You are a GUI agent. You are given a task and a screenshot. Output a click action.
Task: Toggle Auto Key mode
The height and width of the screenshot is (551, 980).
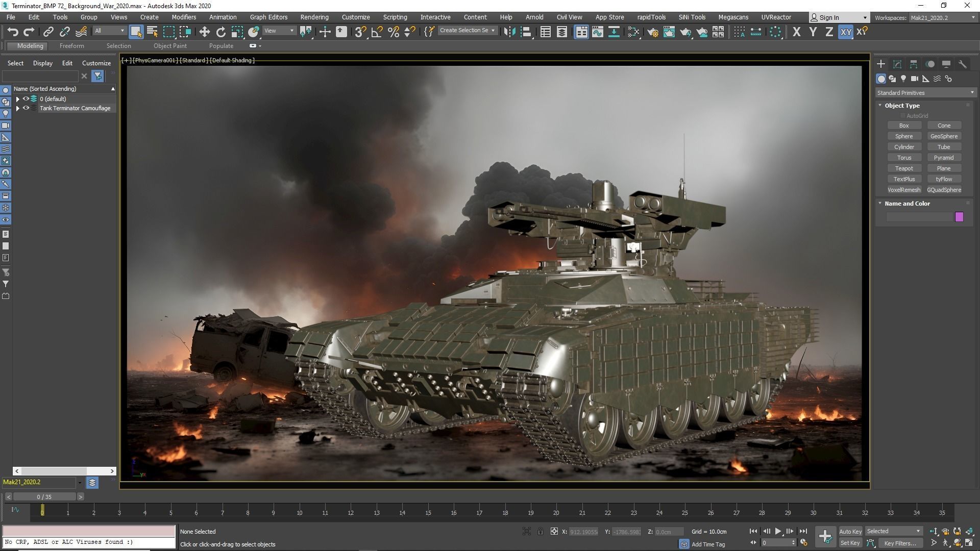click(850, 532)
